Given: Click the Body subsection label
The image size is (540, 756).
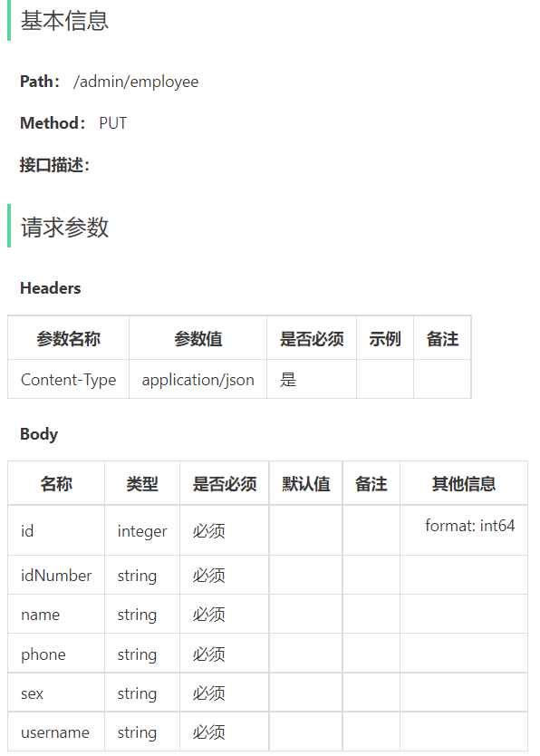Looking at the screenshot, I should pyautogui.click(x=39, y=434).
